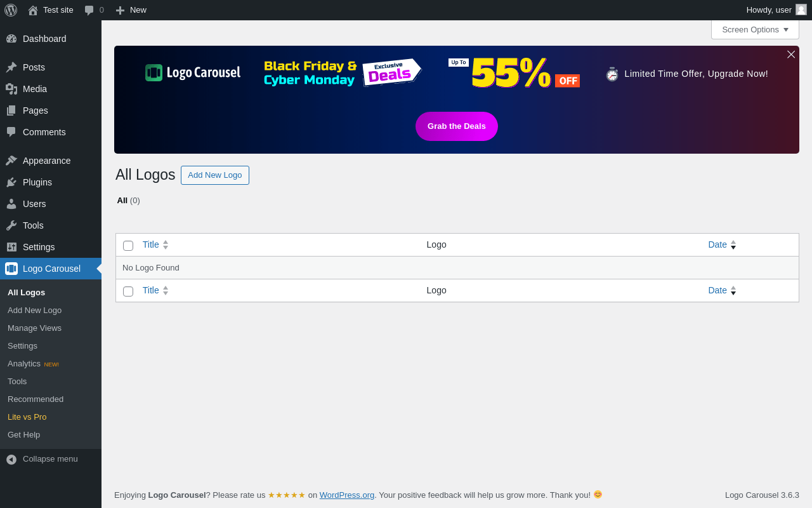Expand the Screen Options panel
The height and width of the screenshot is (508, 812).
point(755,29)
